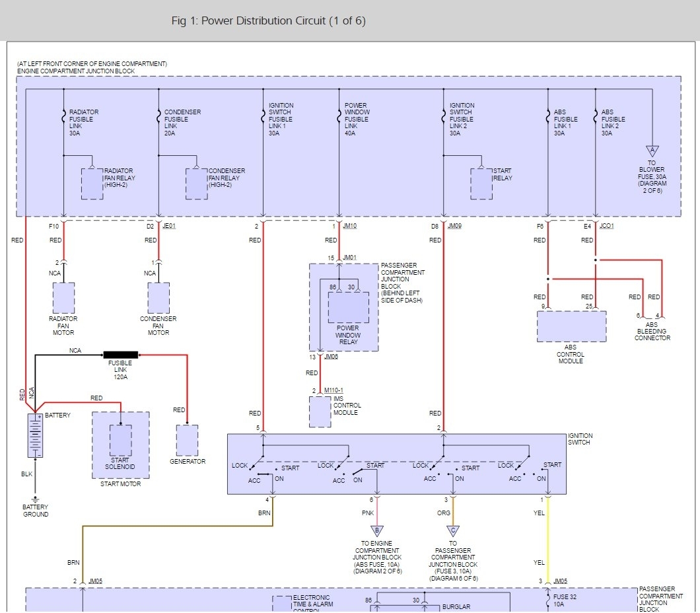Click the battery ground symbol
Screen dimensions: 700x613
click(36, 500)
